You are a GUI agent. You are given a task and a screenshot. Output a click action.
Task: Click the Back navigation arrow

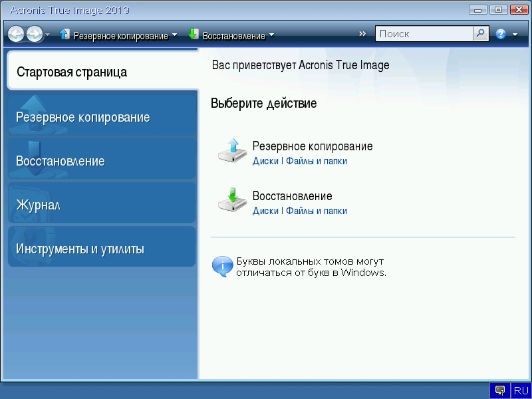tap(16, 35)
